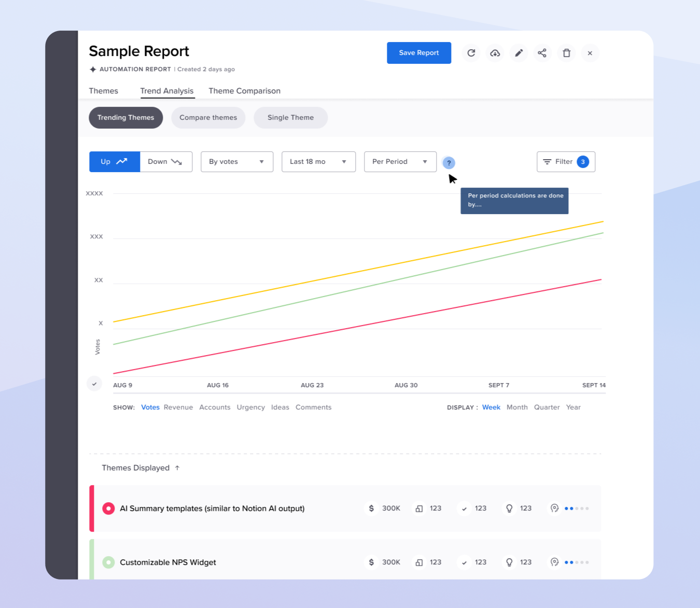Click the AI Summary templates theme title
Viewport: 700px width, 608px height.
click(212, 508)
